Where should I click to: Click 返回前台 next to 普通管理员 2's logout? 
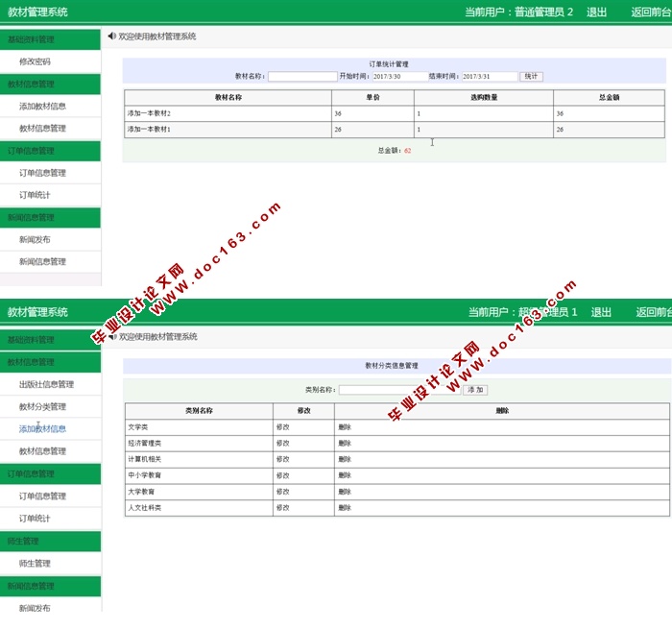[x=651, y=12]
